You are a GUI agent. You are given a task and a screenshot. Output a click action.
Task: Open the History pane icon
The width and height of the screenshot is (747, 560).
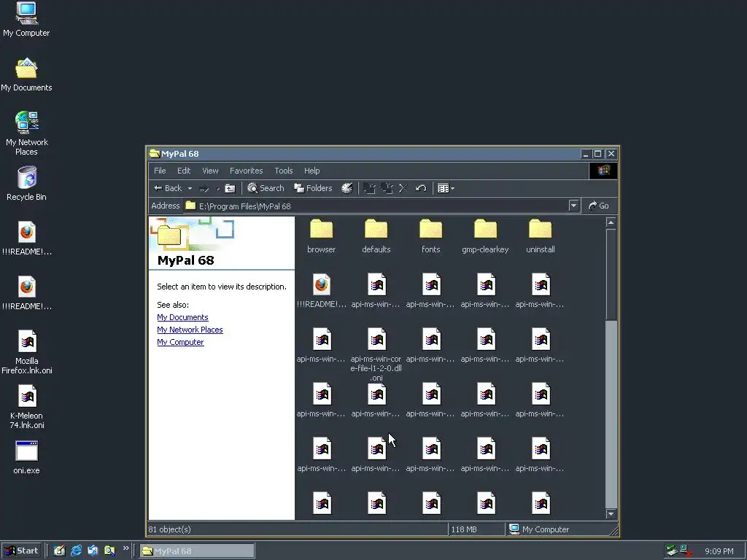(x=347, y=188)
